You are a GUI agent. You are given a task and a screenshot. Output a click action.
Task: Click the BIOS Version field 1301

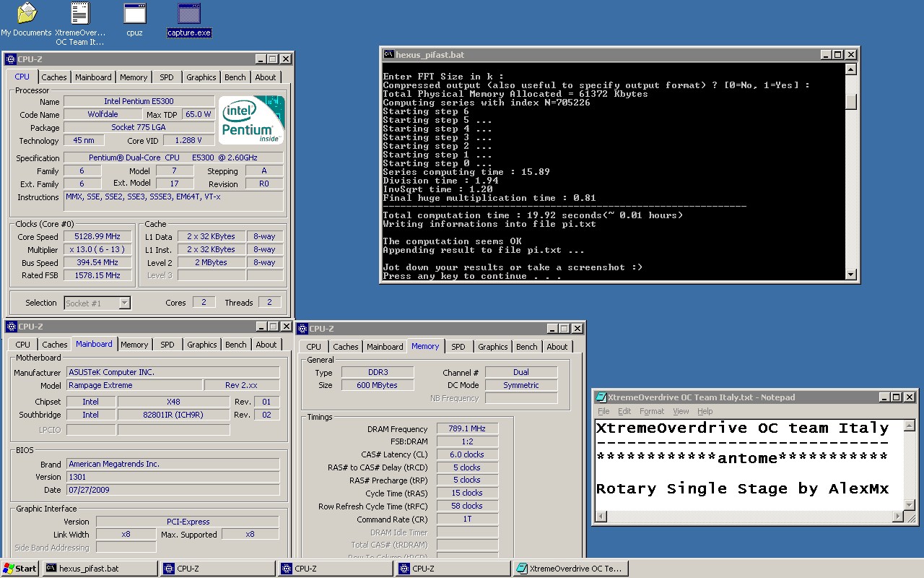(173, 477)
